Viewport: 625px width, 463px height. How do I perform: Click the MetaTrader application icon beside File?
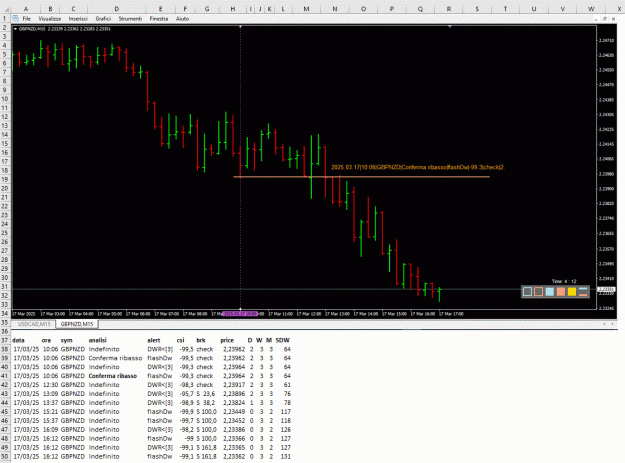(x=15, y=18)
